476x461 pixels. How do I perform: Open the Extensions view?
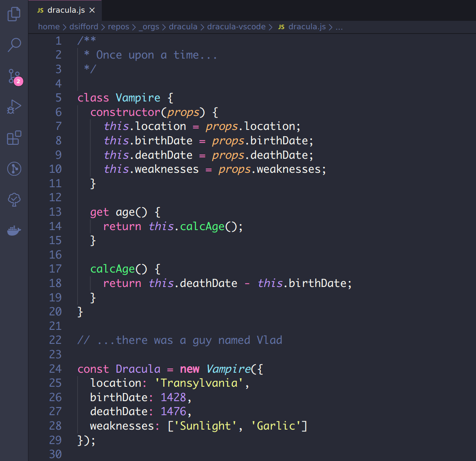pos(14,138)
